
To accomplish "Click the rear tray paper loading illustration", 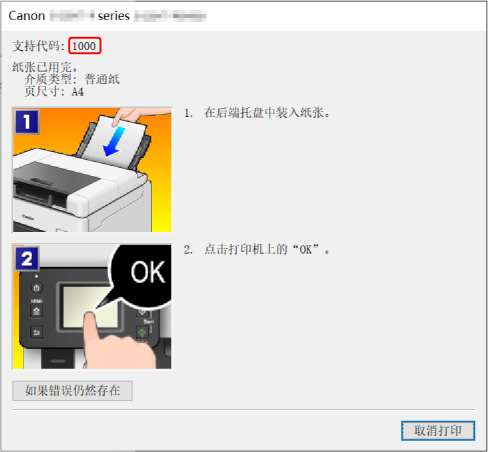I will pos(92,170).
